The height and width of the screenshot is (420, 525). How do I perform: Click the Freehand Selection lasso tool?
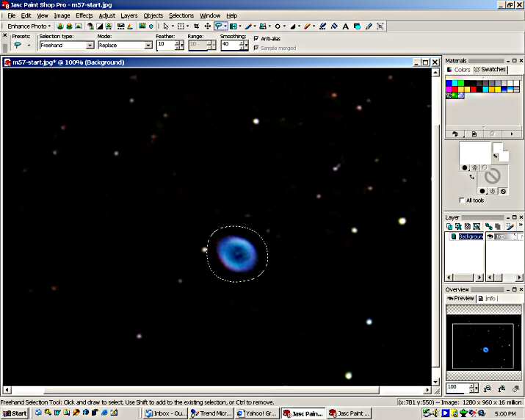click(219, 26)
